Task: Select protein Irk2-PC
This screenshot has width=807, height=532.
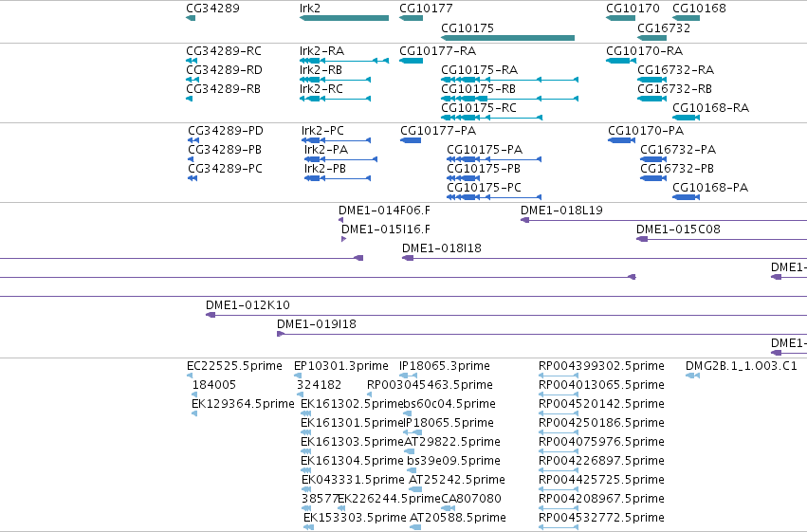Action: click(x=322, y=131)
